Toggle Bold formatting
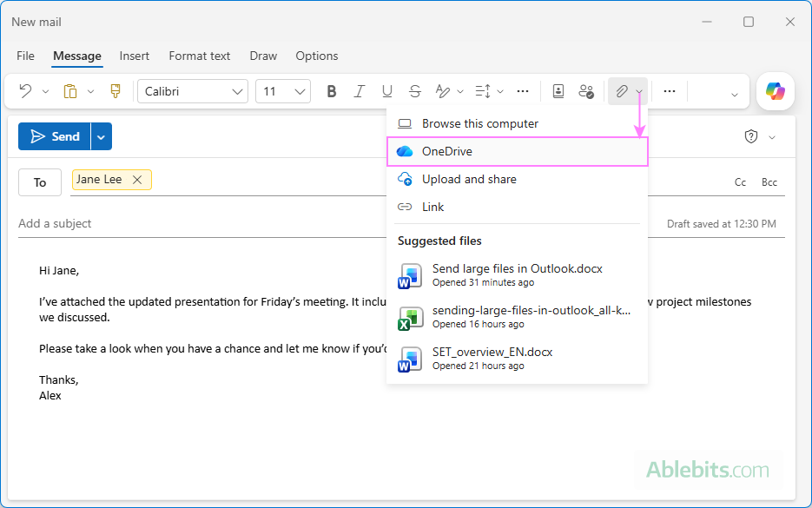Image resolution: width=812 pixels, height=508 pixels. [332, 92]
